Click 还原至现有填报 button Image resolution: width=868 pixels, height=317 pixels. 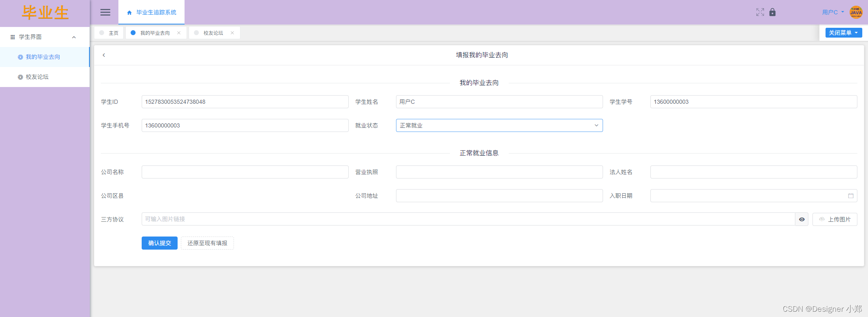[x=207, y=243]
